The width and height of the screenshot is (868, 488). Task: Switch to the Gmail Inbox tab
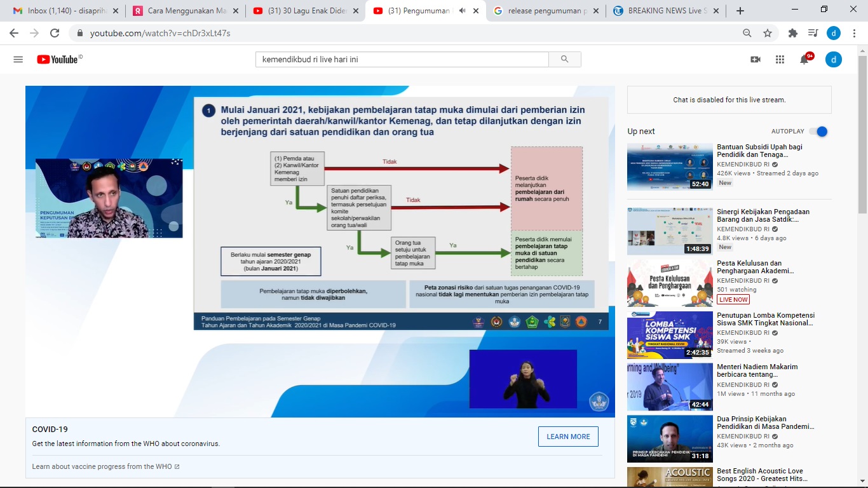pyautogui.click(x=60, y=11)
